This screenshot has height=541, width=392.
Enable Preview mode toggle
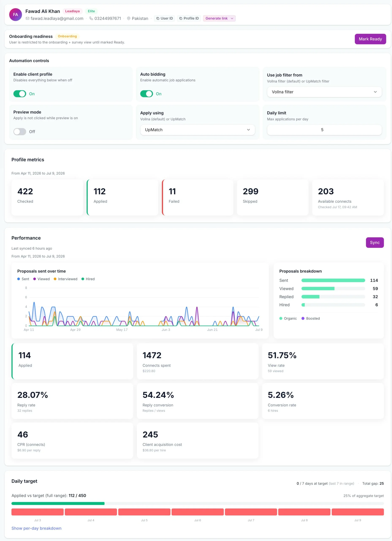[x=20, y=132]
